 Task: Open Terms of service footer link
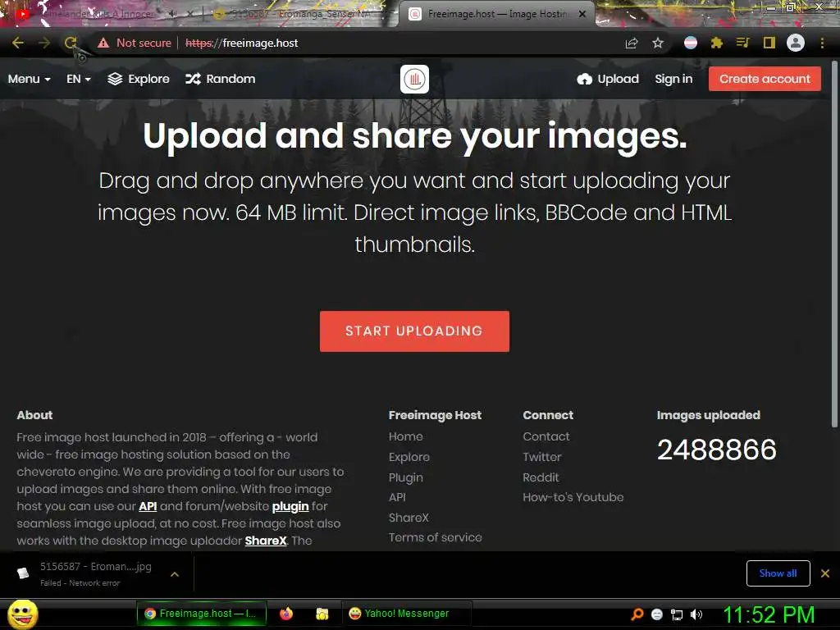point(435,537)
